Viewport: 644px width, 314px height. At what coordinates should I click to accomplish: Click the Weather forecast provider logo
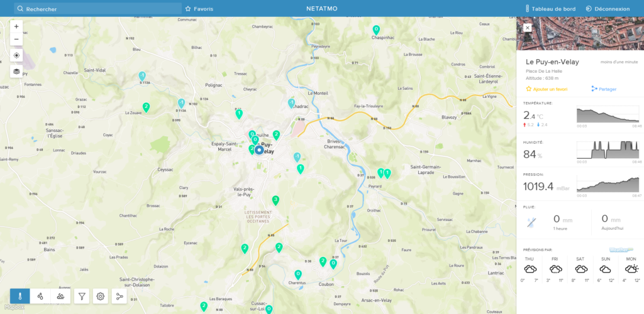[621, 249]
